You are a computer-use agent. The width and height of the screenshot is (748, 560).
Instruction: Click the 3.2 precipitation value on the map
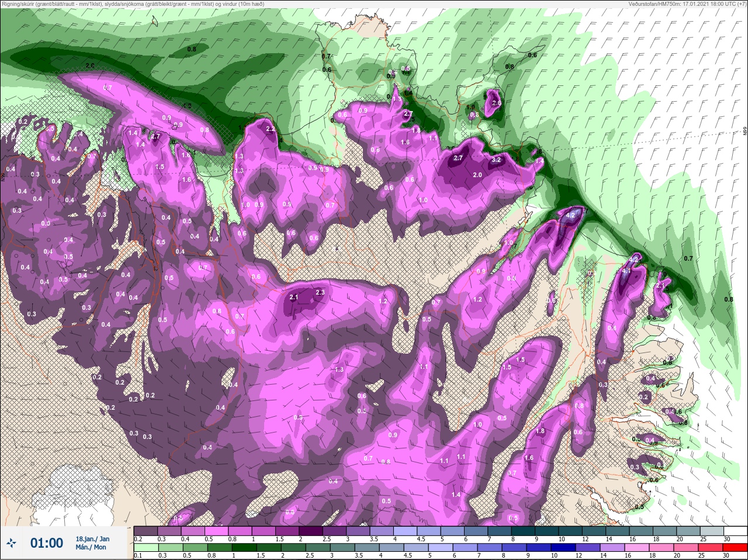tap(497, 160)
